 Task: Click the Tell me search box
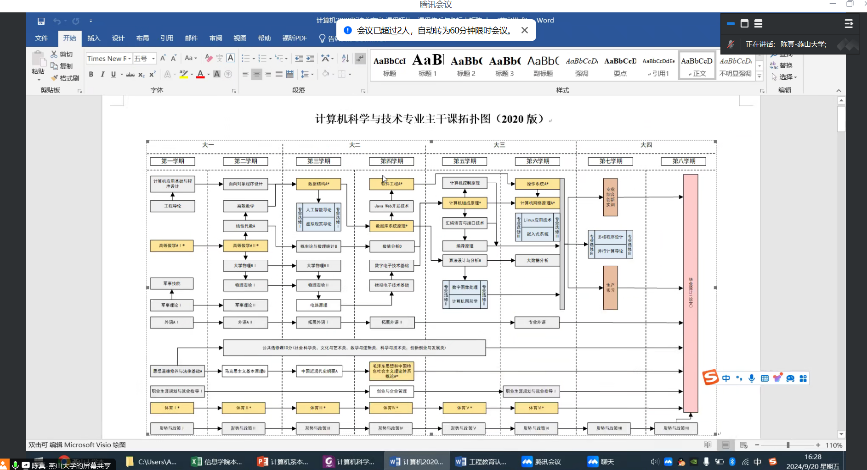pos(330,38)
